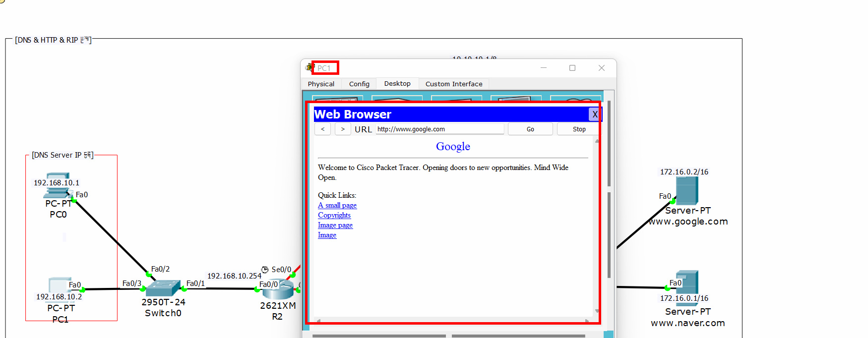The width and height of the screenshot is (868, 338).
Task: Click the PC1 window vertical scrollbar
Action: click(609, 188)
